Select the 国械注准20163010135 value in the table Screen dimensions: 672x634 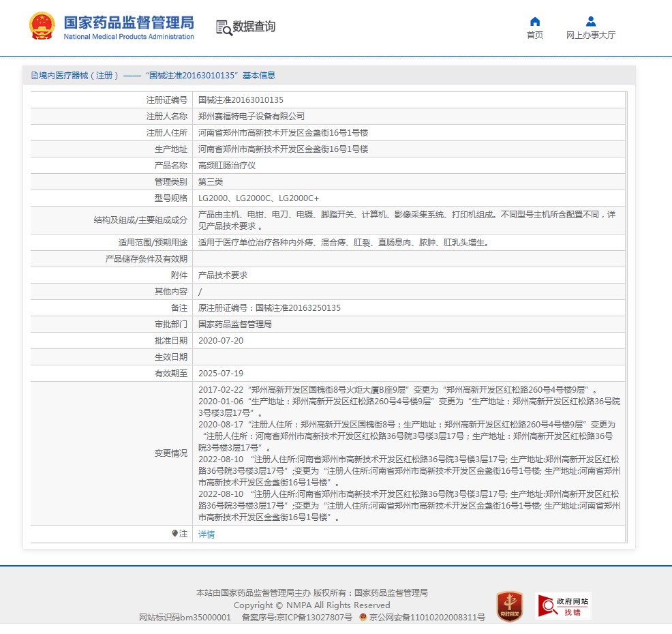[241, 100]
